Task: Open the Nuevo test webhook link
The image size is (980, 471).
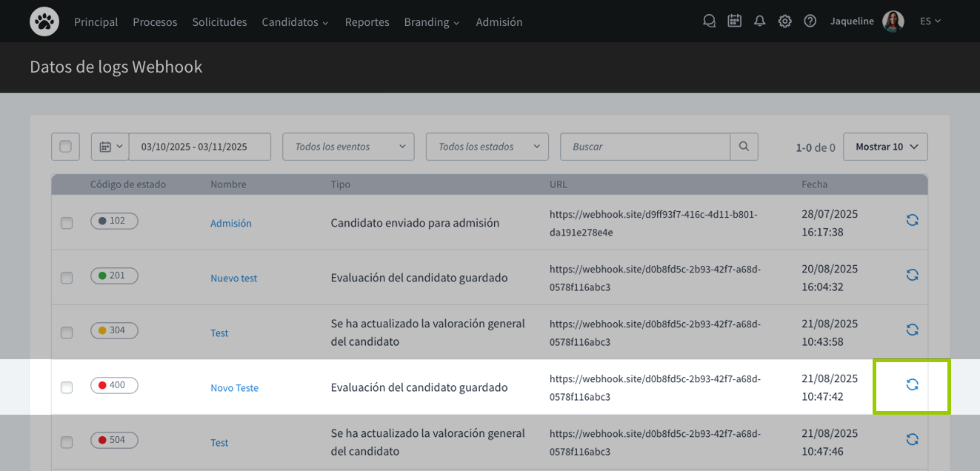Action: click(x=233, y=278)
